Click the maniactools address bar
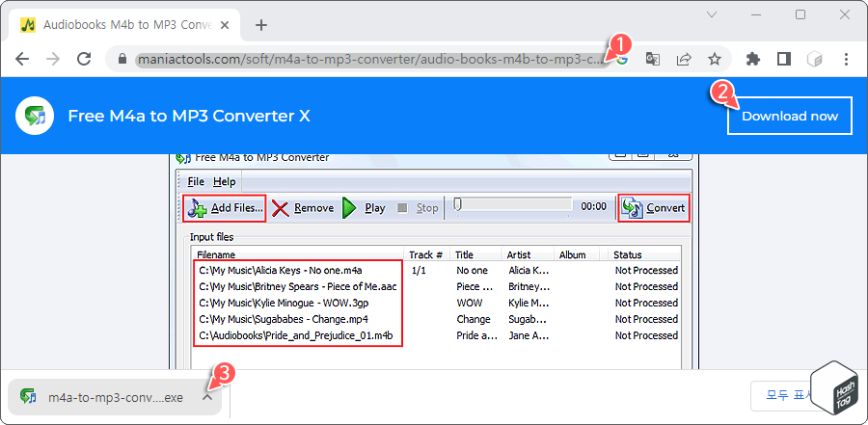Screen dimensions: 868x425 (371, 59)
